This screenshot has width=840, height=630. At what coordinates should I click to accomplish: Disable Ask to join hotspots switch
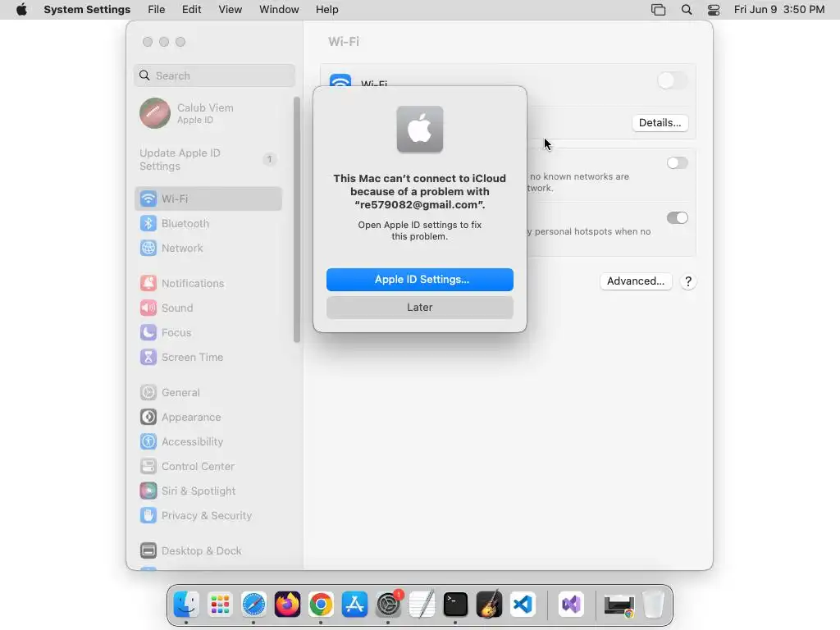pos(677,217)
